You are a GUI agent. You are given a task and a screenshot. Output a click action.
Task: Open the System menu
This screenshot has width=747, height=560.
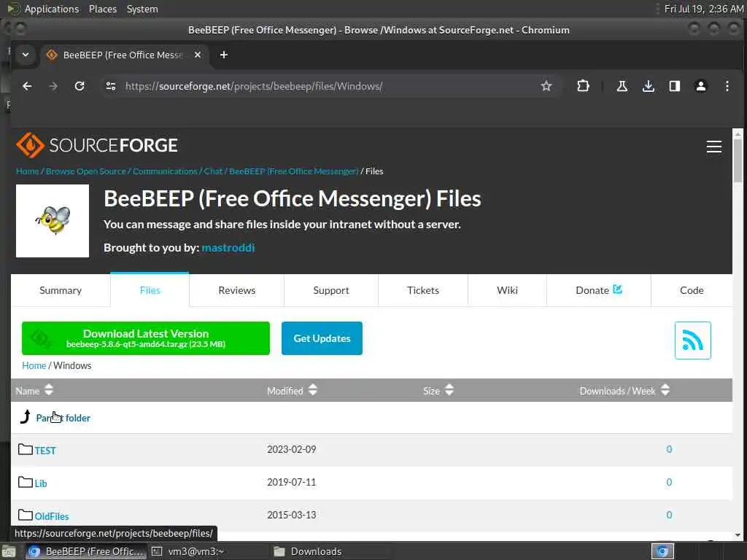(142, 9)
